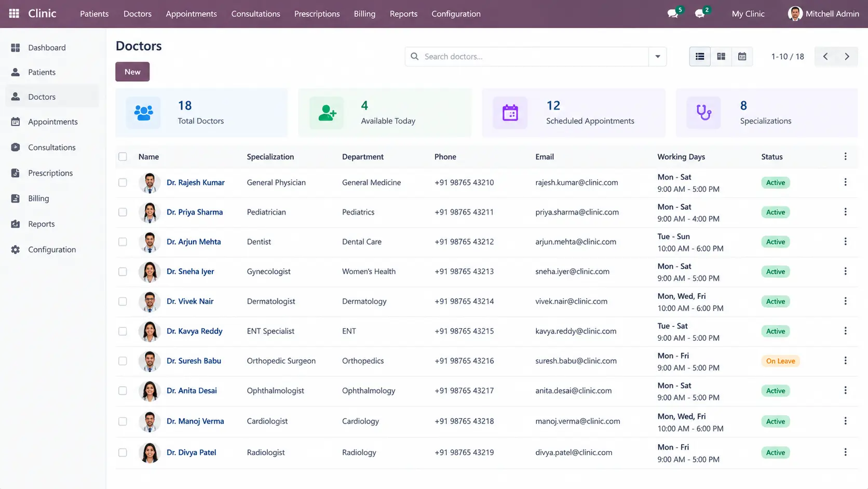This screenshot has width=868, height=489.
Task: Open row options for Dr. Suresh Babu
Action: [x=845, y=361]
